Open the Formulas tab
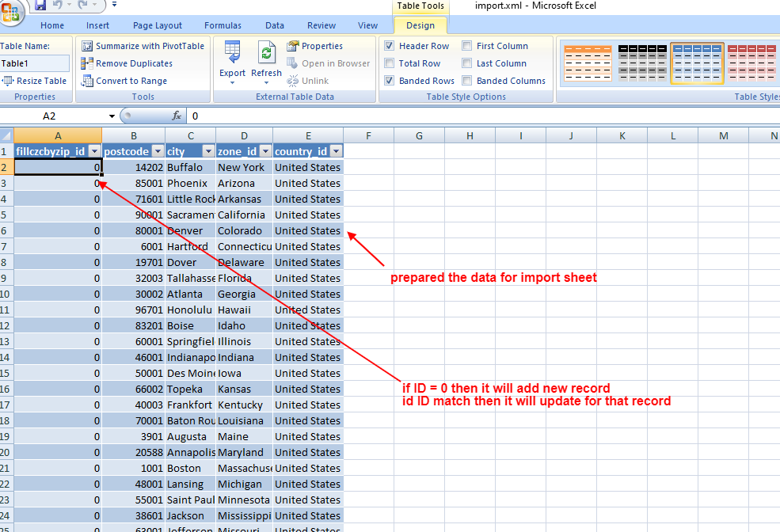 [223, 25]
